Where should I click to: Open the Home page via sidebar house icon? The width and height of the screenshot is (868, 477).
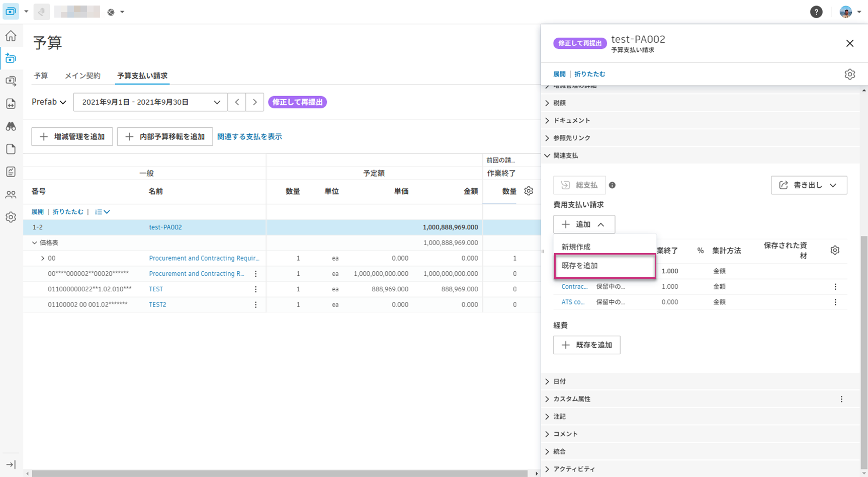pos(11,36)
